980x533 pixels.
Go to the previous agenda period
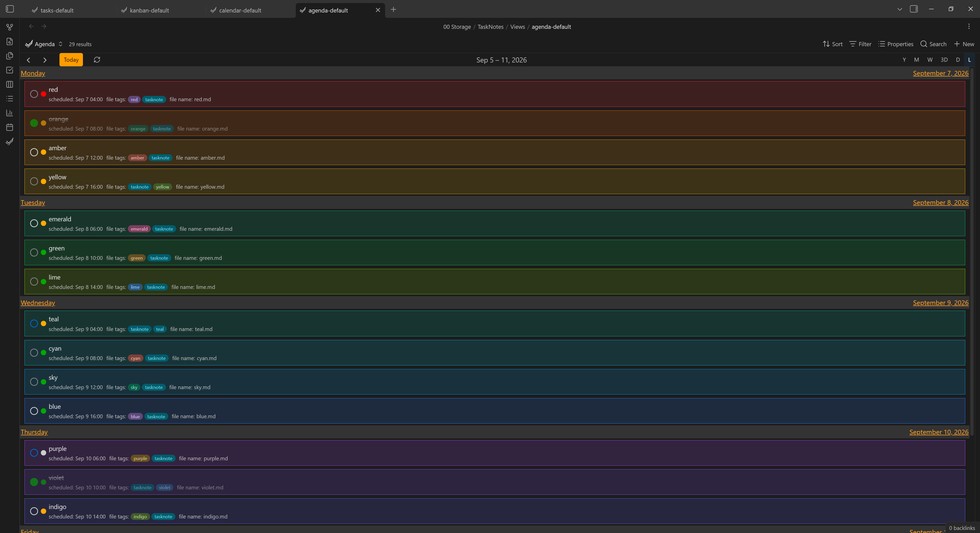29,60
